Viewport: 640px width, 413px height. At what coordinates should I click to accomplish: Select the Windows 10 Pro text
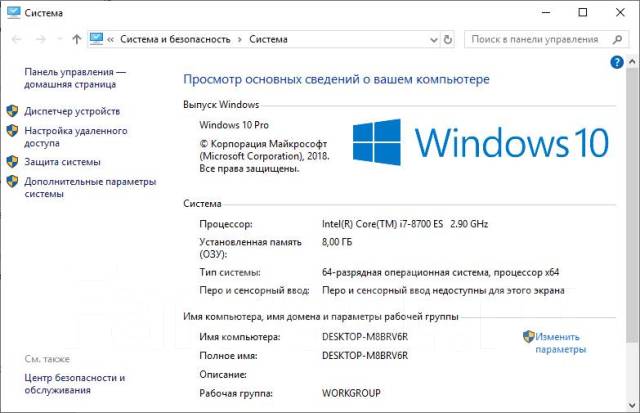click(x=234, y=125)
